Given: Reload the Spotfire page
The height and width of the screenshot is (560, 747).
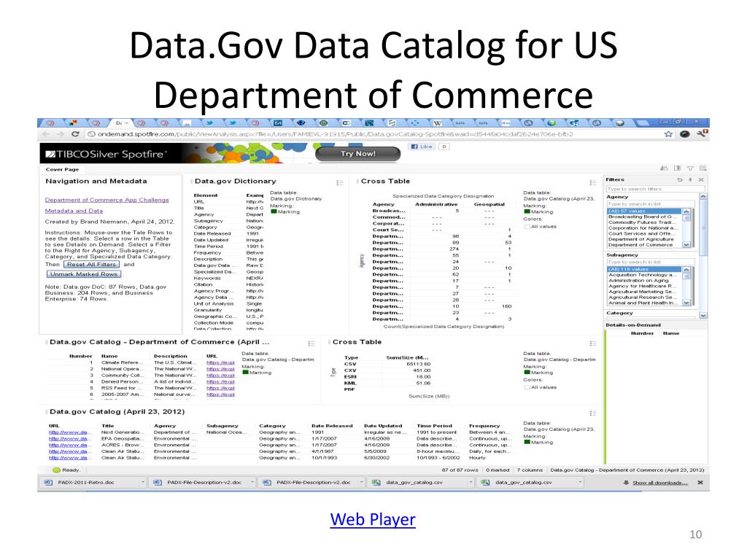Looking at the screenshot, I should coord(75,134).
